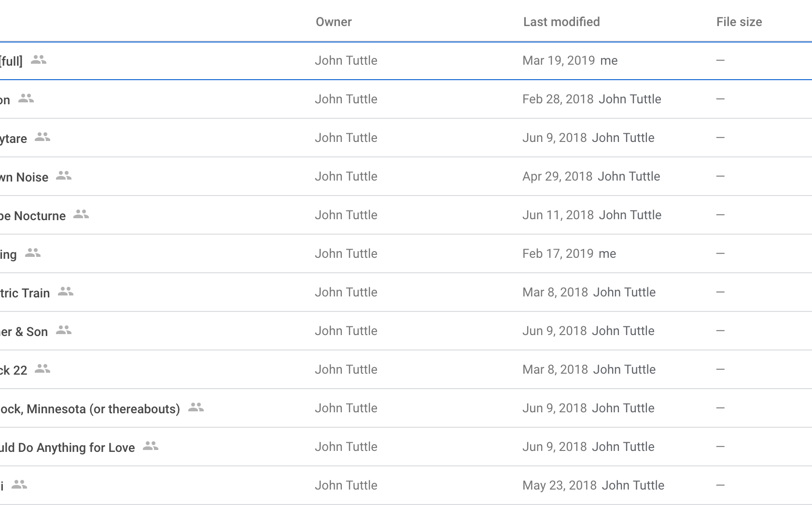
Task: Click the shared icon beside "Minnesota (or thereabouts)"
Action: click(x=195, y=407)
